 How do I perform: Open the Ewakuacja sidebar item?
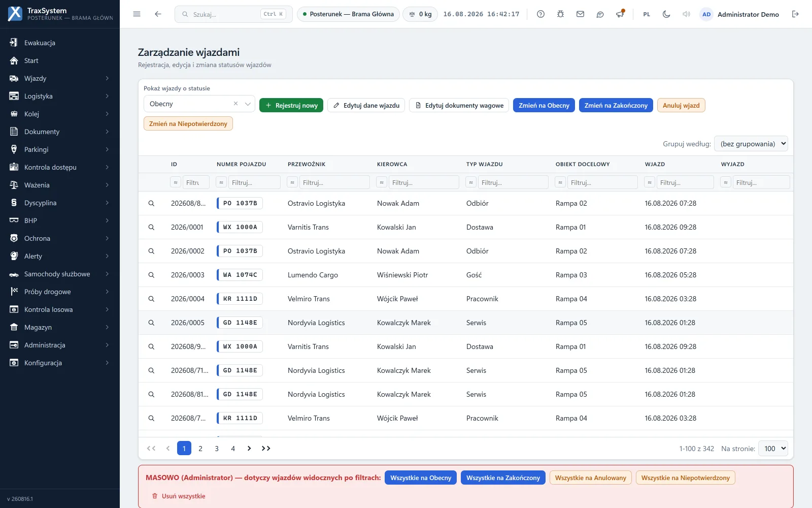click(x=60, y=43)
